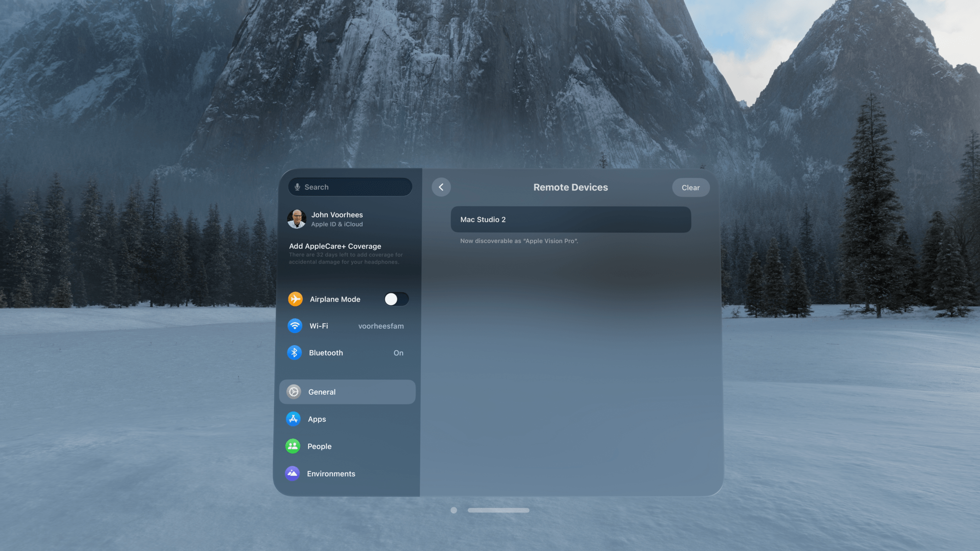Navigate back using chevron arrow
980x551 pixels.
[441, 187]
